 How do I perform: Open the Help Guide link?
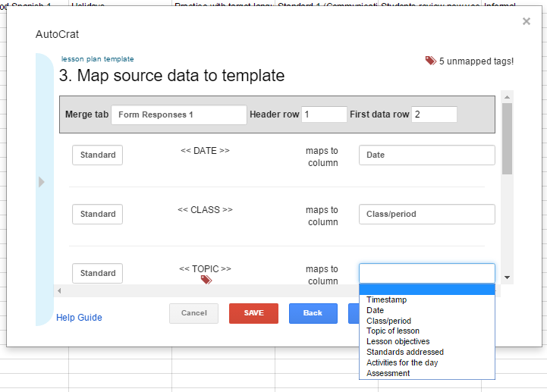79,318
